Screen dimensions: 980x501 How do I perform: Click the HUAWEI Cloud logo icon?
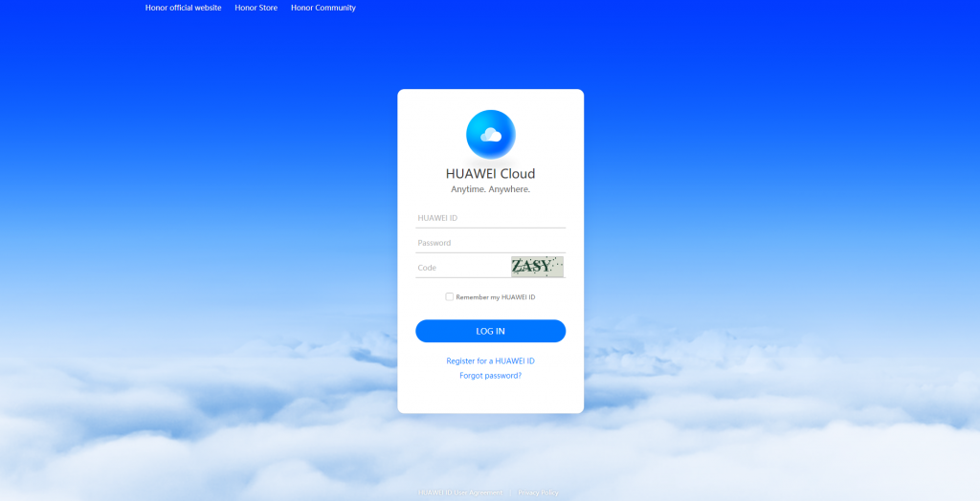coord(491,134)
